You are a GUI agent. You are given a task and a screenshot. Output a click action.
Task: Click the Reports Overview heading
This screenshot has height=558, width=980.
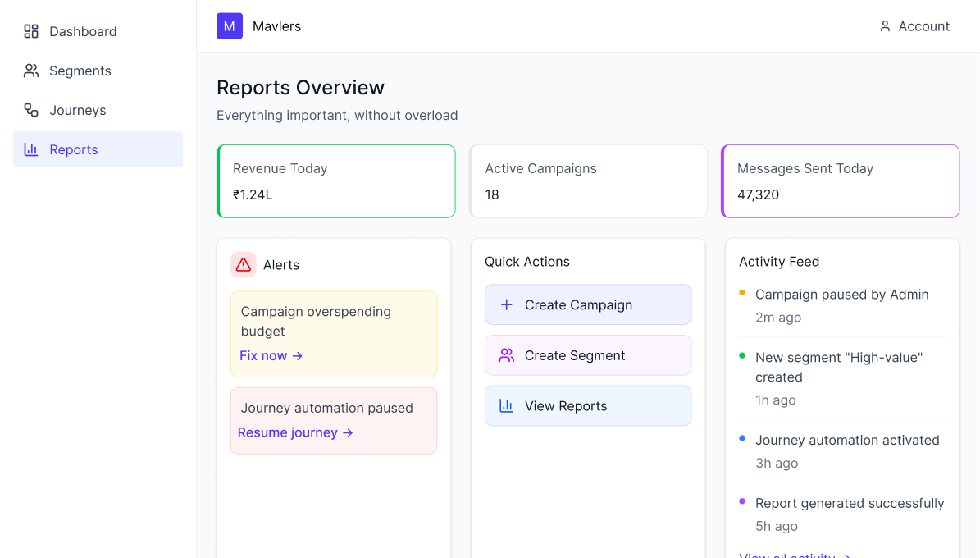301,88
